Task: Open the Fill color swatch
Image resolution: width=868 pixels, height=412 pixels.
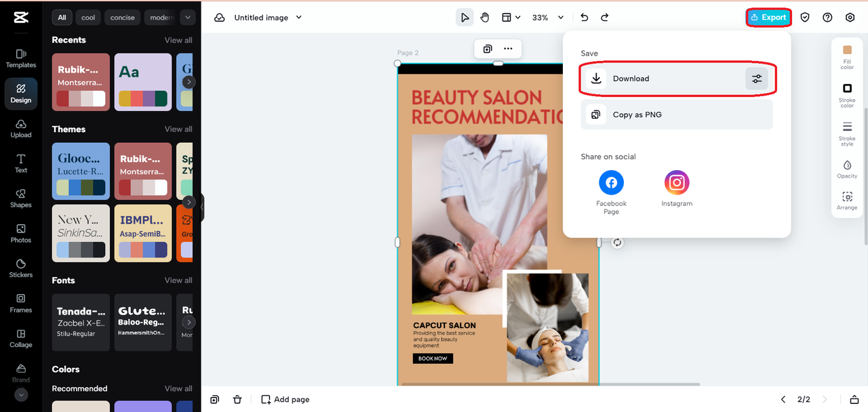Action: tap(847, 57)
